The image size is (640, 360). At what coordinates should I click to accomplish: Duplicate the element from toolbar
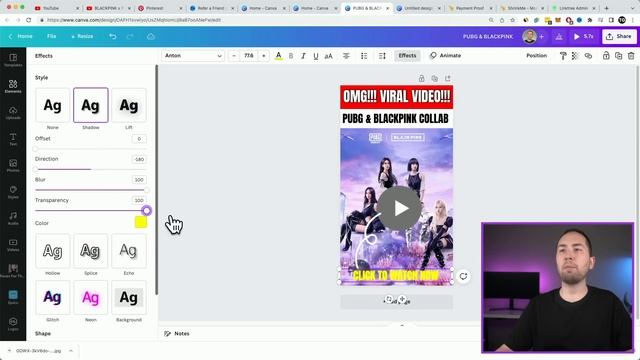point(618,56)
